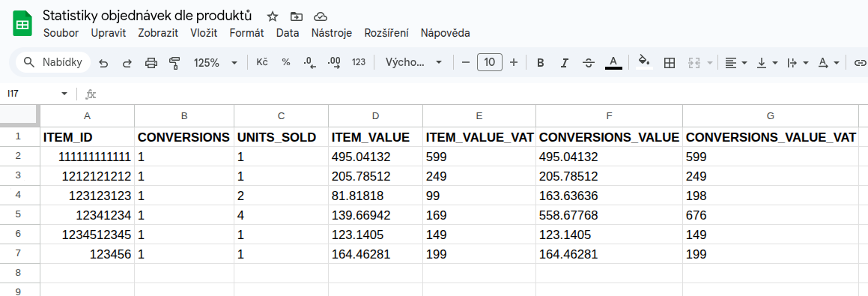This screenshot has height=296, width=868.
Task: Open the Vložit menu
Action: [x=204, y=33]
